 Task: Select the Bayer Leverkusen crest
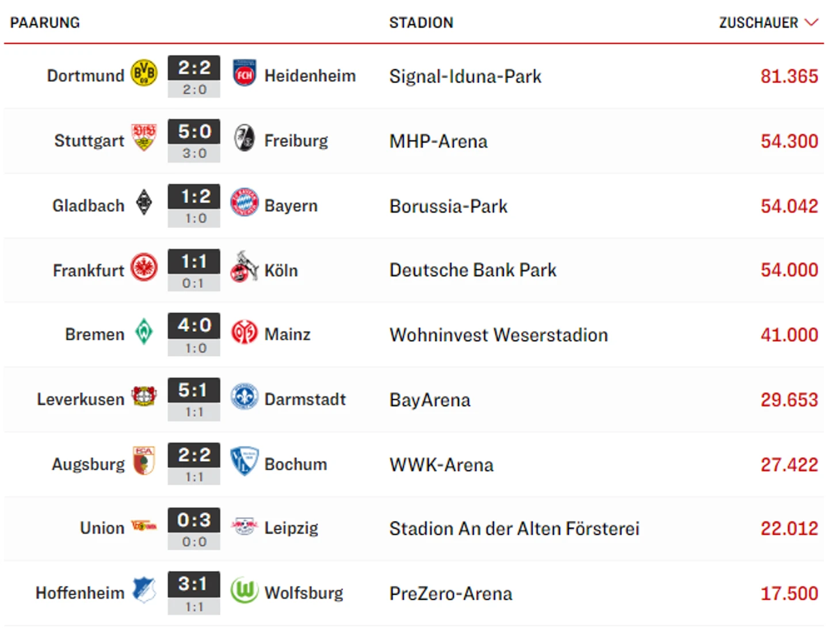click(144, 396)
